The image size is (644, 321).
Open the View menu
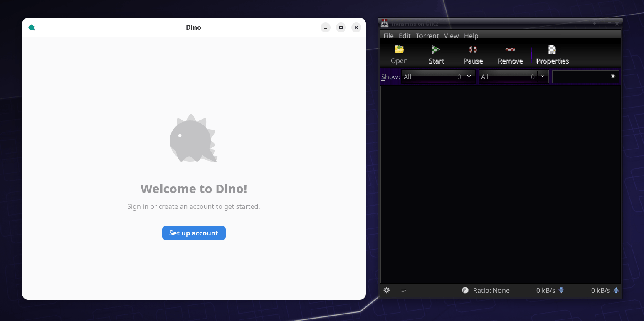pyautogui.click(x=451, y=36)
